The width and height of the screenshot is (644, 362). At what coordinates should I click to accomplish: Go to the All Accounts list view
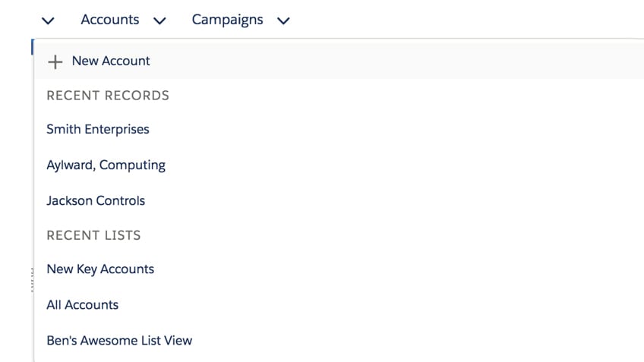point(83,304)
